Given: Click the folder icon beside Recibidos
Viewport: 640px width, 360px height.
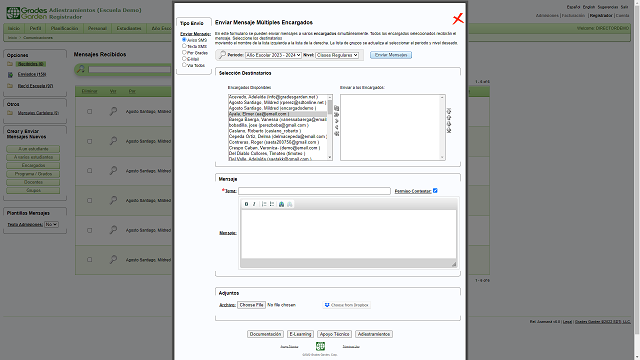Looking at the screenshot, I should pyautogui.click(x=10, y=64).
